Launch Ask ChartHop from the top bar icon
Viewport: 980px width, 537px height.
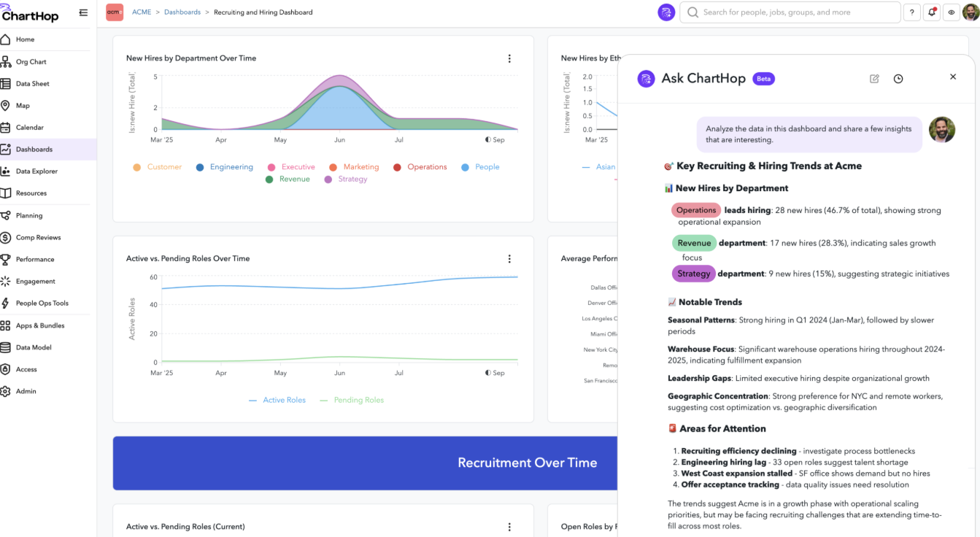[x=665, y=12]
